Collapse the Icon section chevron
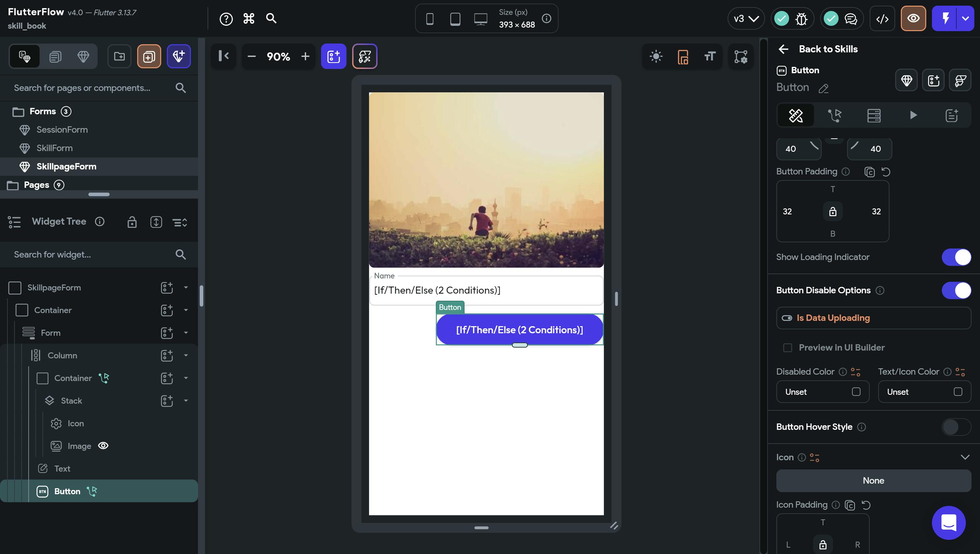 pyautogui.click(x=965, y=457)
